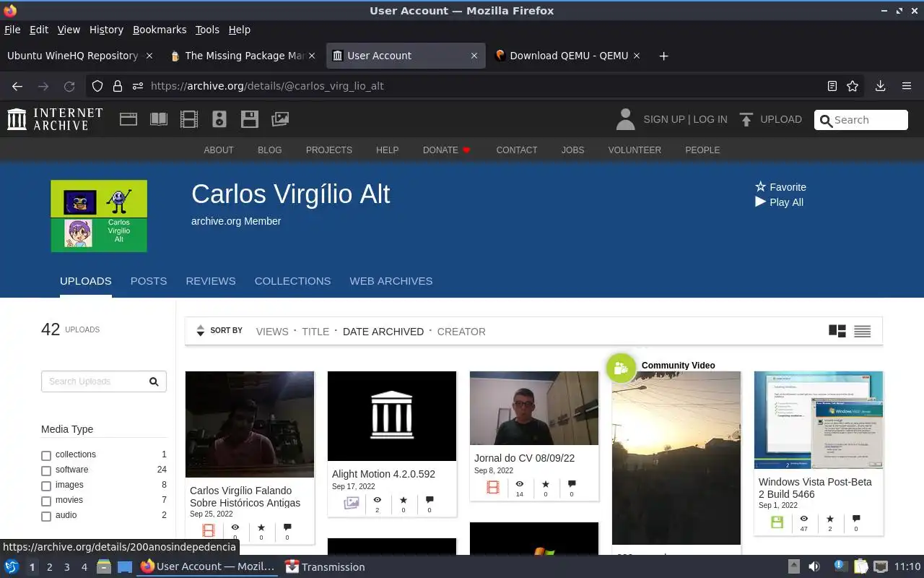The height and width of the screenshot is (578, 924).
Task: Go back with the browser back arrow
Action: coord(17,86)
